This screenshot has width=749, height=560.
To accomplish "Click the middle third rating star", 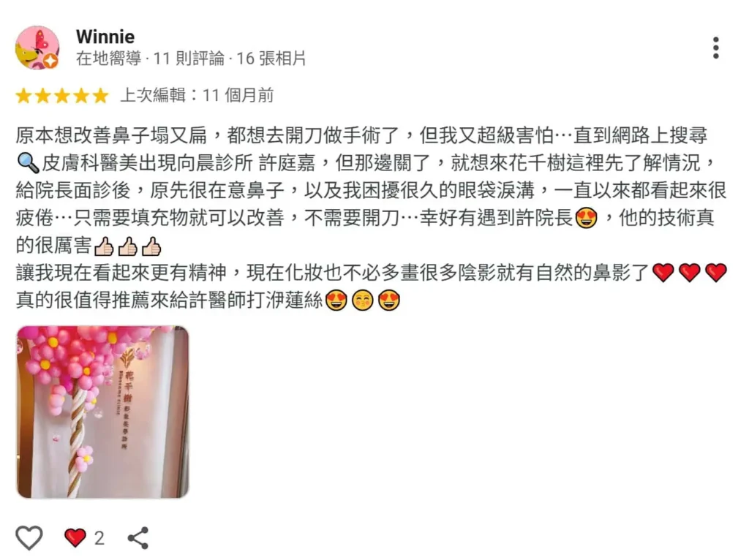I will 62,96.
